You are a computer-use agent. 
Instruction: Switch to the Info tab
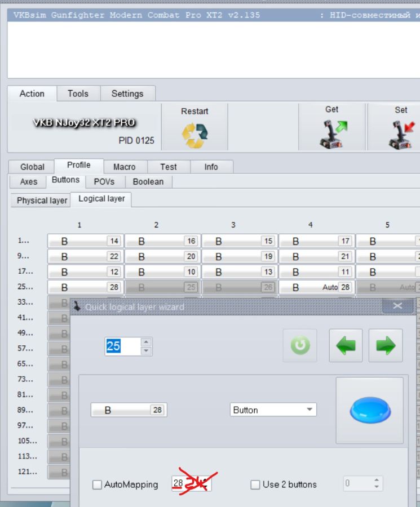(211, 167)
